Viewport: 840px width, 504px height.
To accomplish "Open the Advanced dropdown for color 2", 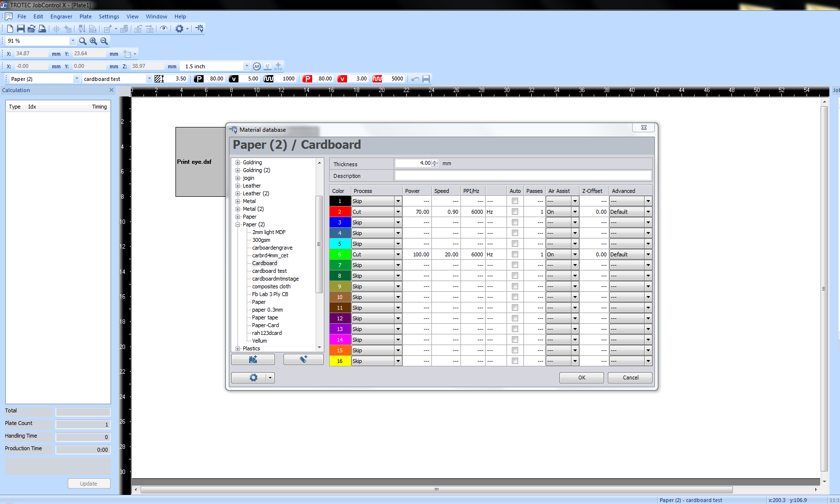I will [648, 212].
